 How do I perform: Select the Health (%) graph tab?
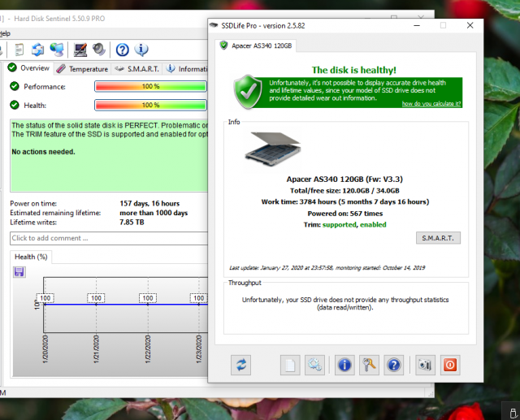[31, 257]
